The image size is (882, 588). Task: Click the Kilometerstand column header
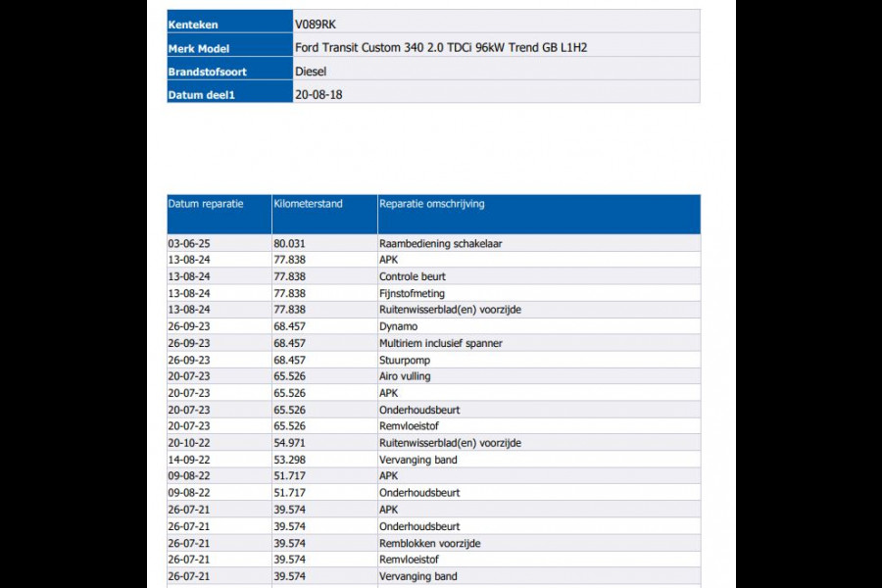(308, 204)
